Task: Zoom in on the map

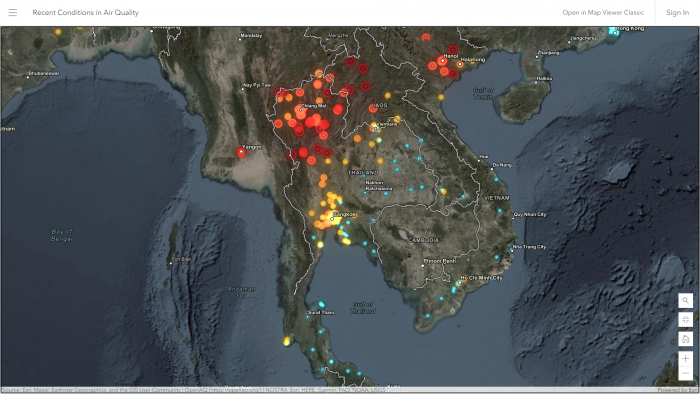Action: tap(685, 358)
